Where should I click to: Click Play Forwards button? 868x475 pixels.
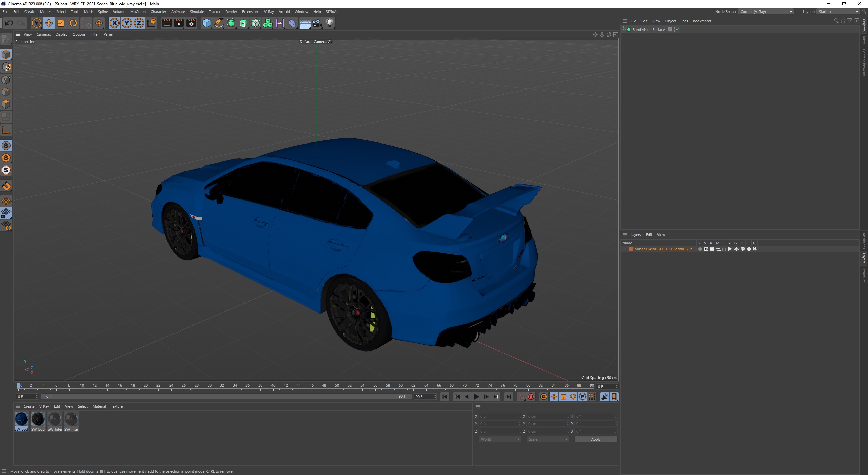coord(477,397)
